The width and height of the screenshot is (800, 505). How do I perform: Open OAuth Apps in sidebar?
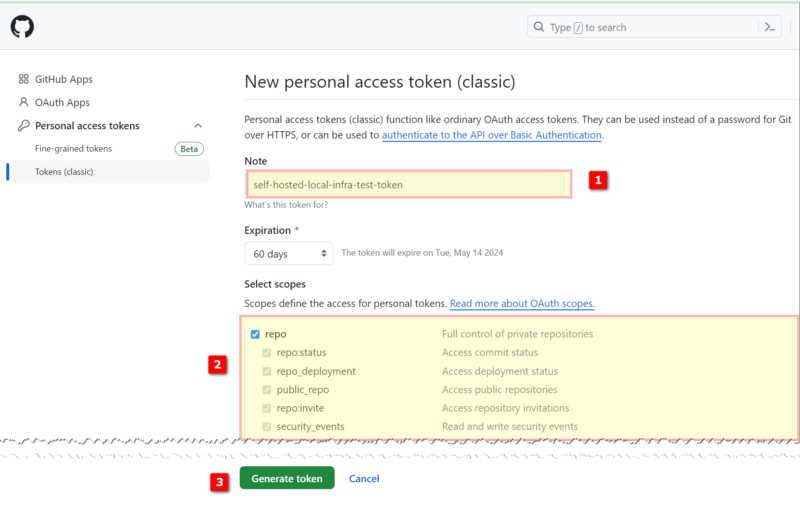pos(62,103)
